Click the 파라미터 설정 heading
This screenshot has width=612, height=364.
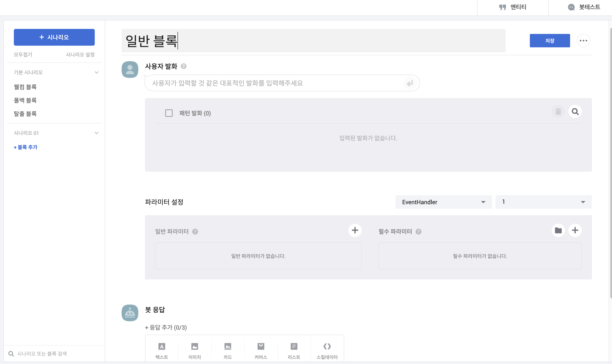click(x=164, y=202)
